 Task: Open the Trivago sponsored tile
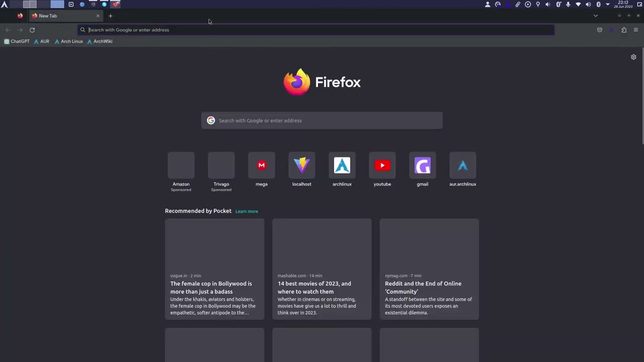click(x=221, y=172)
